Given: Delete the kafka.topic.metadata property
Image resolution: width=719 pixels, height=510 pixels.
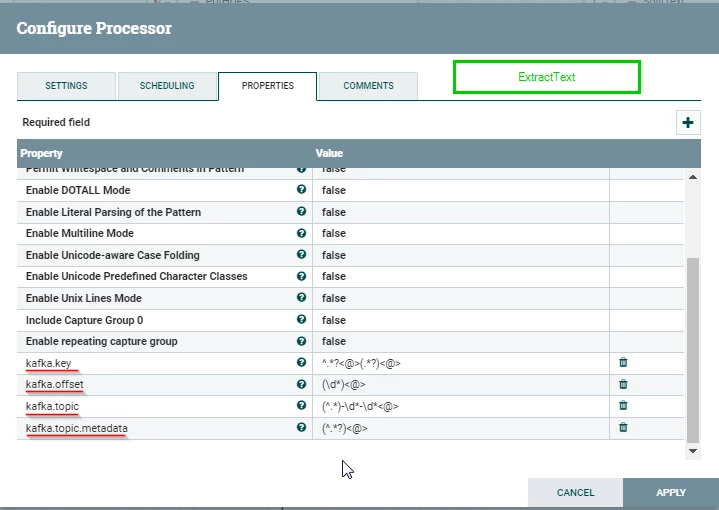Looking at the screenshot, I should 623,427.
